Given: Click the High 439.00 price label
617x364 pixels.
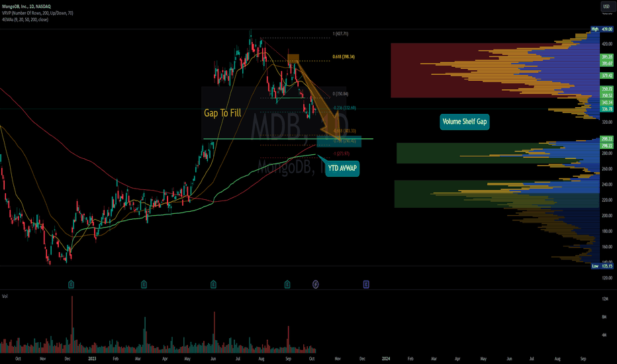Looking at the screenshot, I should click(x=602, y=29).
